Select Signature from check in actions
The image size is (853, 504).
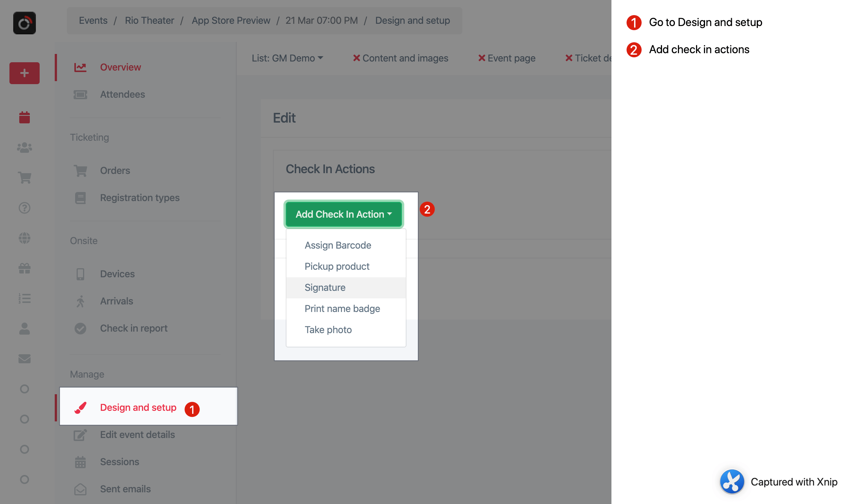325,287
